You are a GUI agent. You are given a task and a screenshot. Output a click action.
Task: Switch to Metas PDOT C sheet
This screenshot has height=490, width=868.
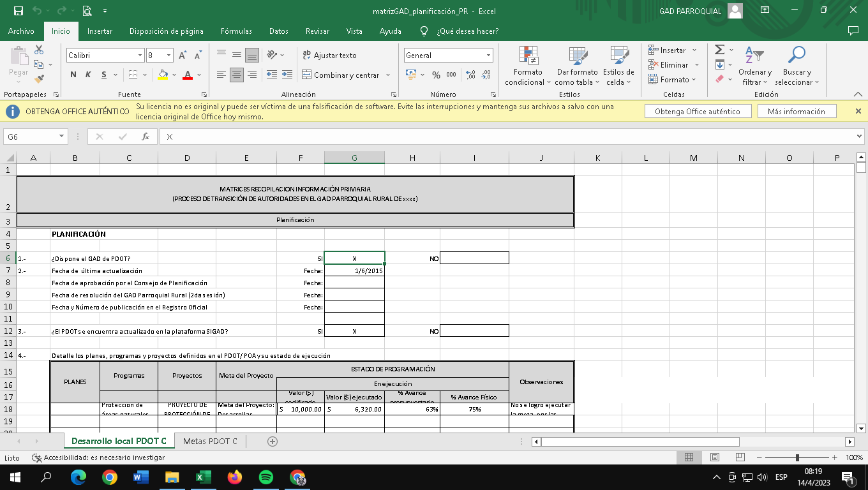[x=210, y=442]
